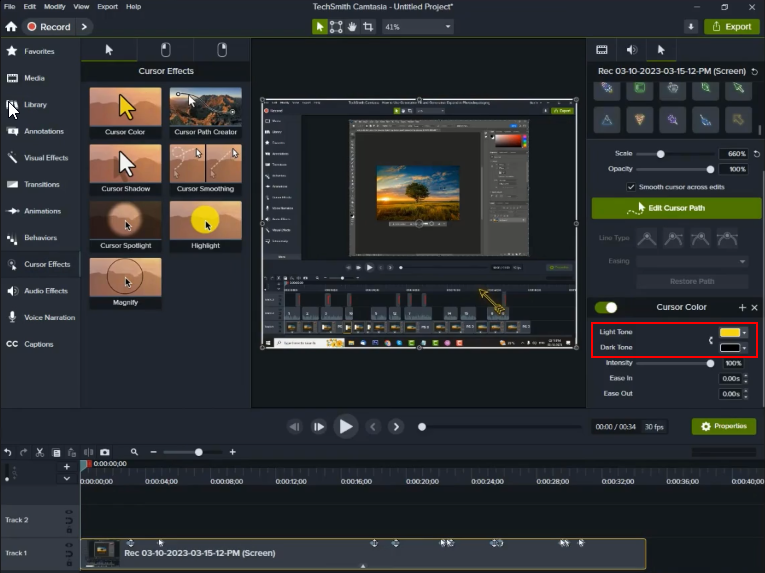Screen dimensions: 765x573
Task: Click the Cut scissors icon
Action: point(39,453)
